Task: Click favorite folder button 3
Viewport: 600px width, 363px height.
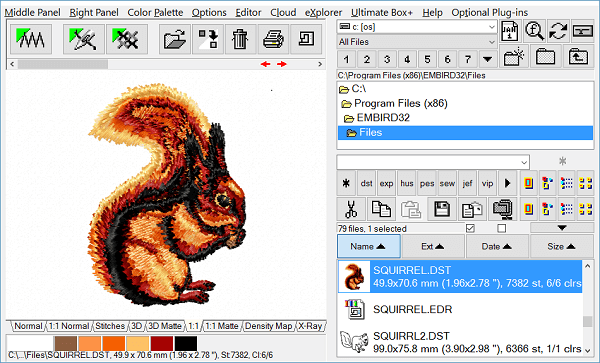Action: [x=387, y=59]
